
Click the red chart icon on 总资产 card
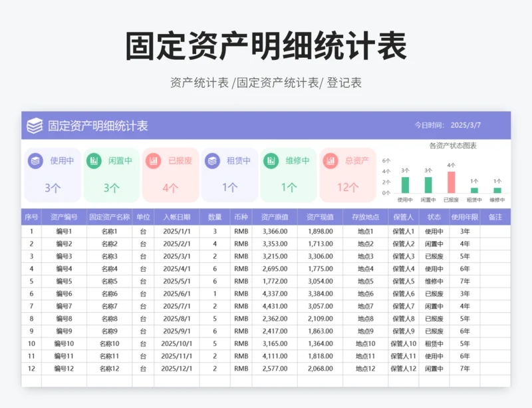331,160
